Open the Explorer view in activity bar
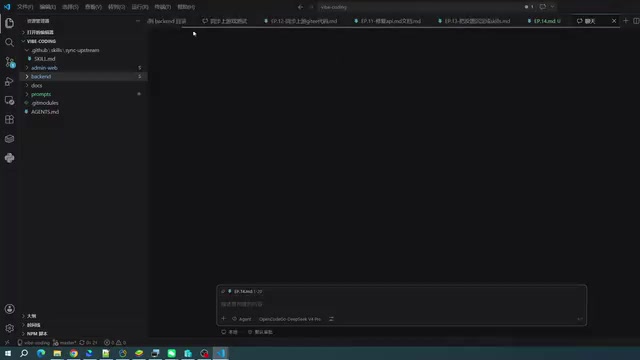This screenshot has width=640, height=360. 9,23
